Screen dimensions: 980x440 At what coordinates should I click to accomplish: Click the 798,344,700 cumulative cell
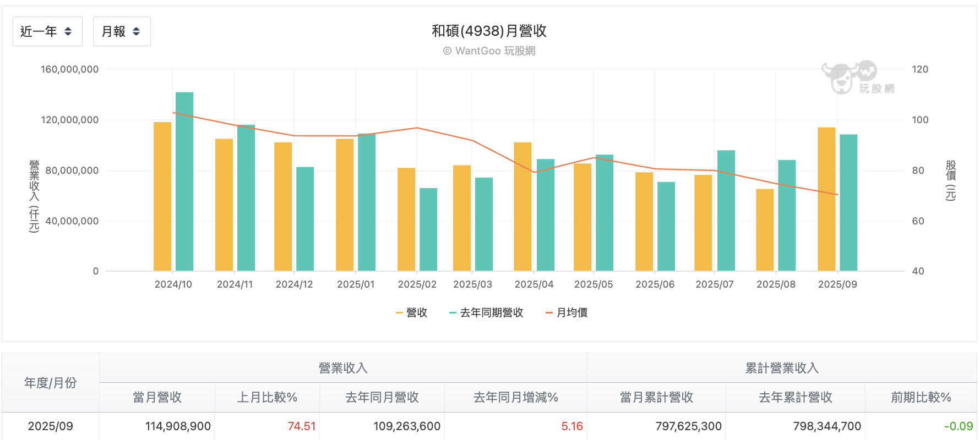[827, 426]
